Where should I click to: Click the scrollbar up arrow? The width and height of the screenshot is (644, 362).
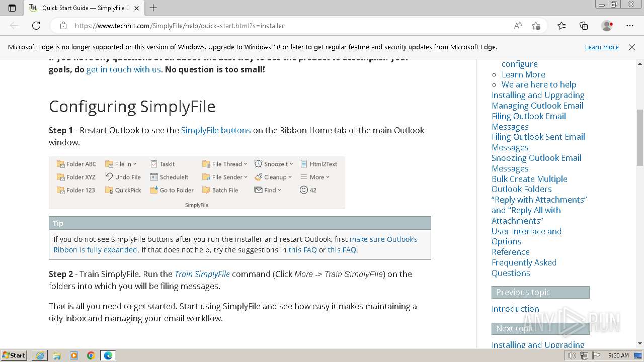pyautogui.click(x=640, y=63)
